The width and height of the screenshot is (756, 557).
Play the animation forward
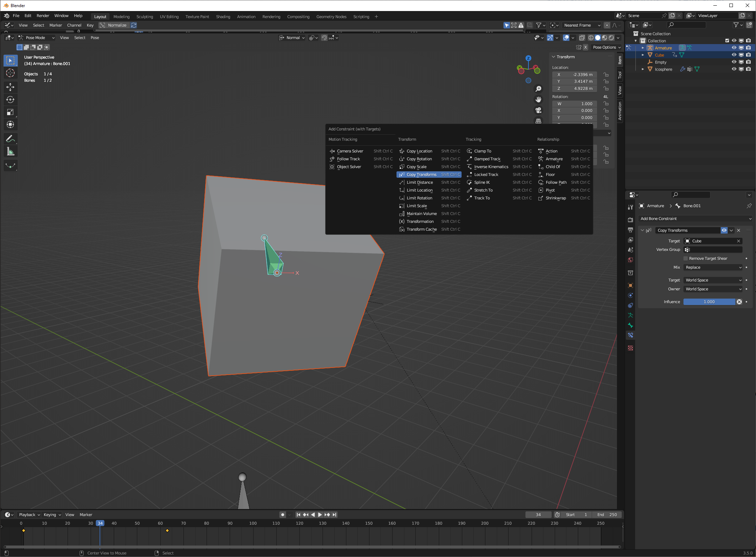320,515
